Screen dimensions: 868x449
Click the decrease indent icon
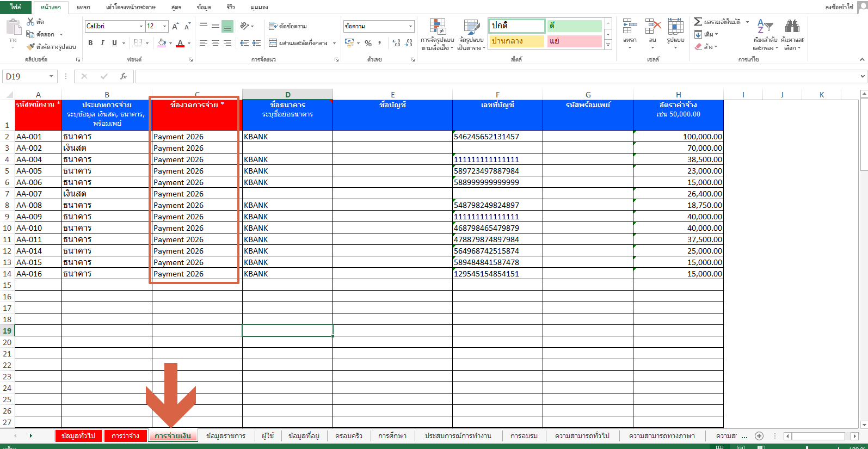point(244,43)
